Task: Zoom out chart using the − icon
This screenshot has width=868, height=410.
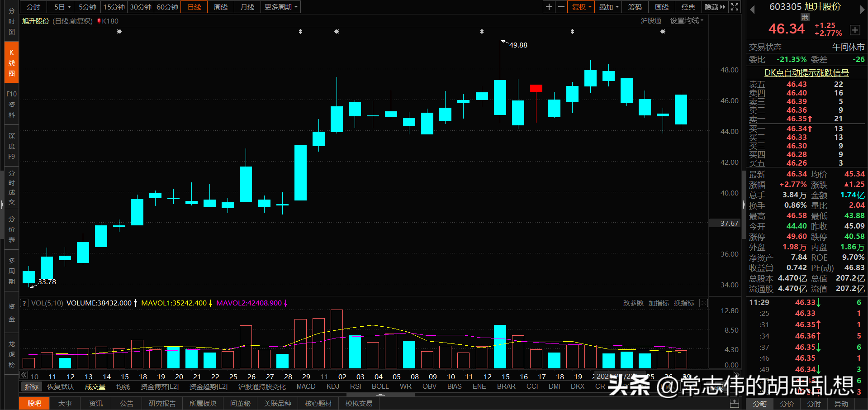Action: click(561, 7)
